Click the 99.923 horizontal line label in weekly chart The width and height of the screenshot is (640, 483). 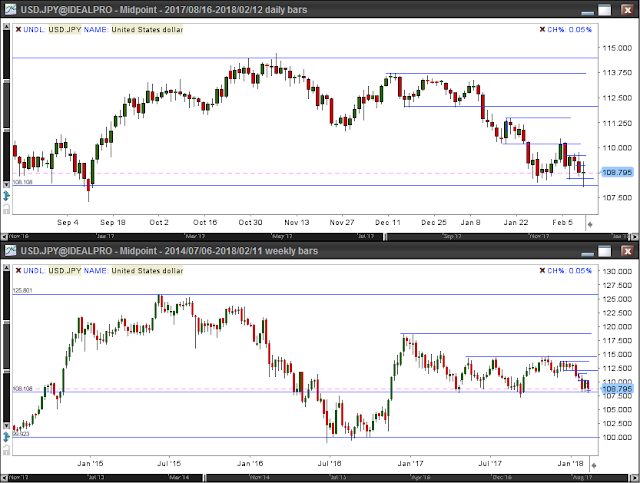pyautogui.click(x=21, y=434)
